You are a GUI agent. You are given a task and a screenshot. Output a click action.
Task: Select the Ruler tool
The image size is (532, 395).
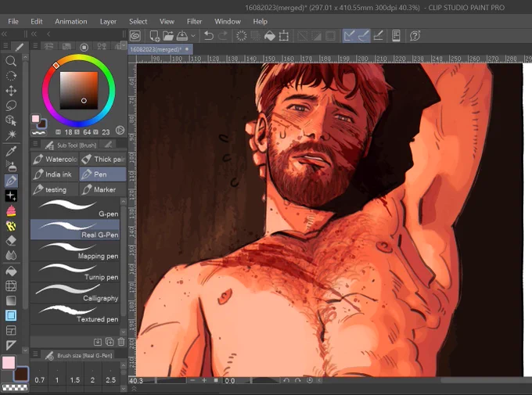click(x=11, y=345)
